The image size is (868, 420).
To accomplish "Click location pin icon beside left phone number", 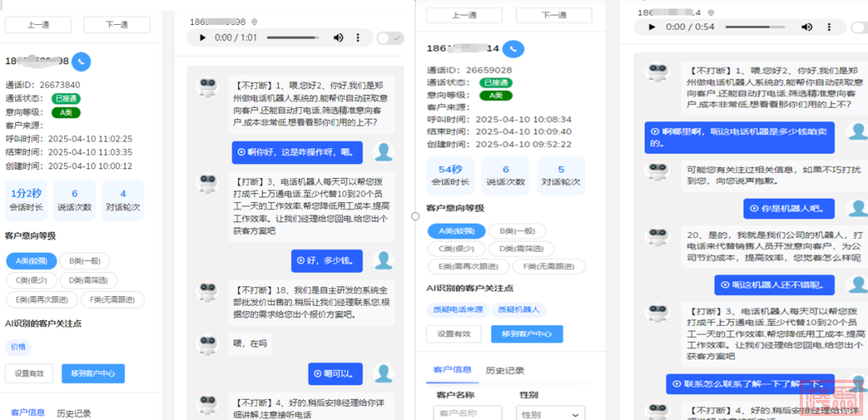I will (255, 22).
